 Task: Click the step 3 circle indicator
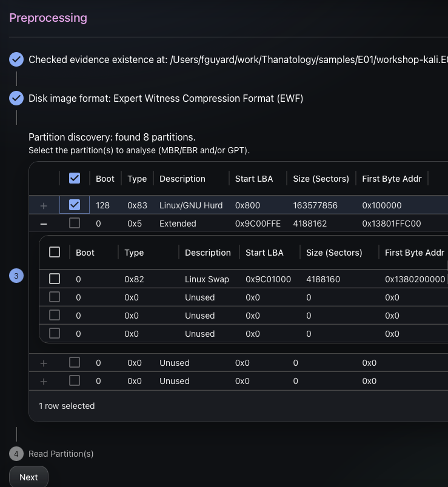tap(16, 276)
